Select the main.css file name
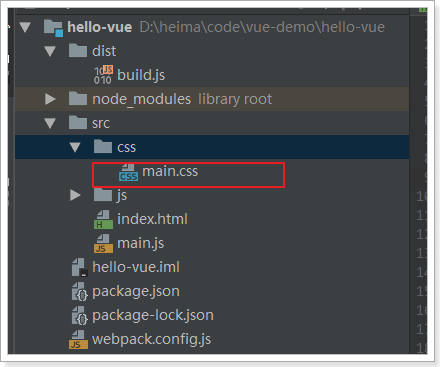 pos(170,171)
